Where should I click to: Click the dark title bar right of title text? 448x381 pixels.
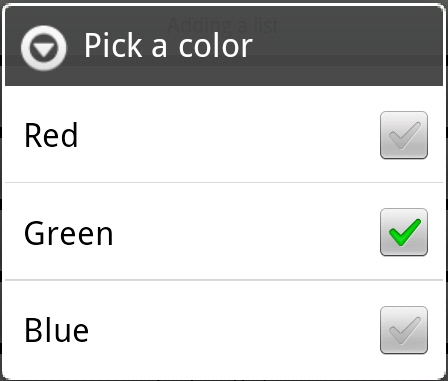[347, 47]
